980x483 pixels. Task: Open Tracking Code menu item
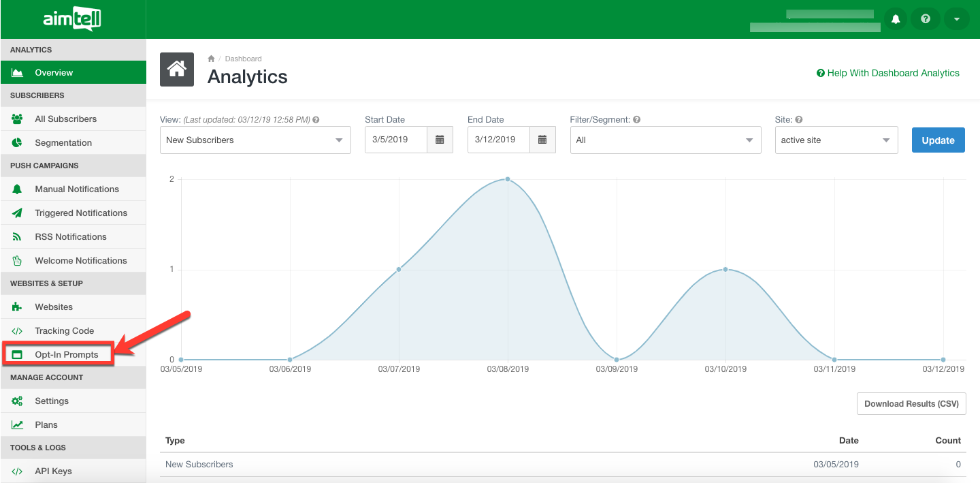[x=64, y=331]
